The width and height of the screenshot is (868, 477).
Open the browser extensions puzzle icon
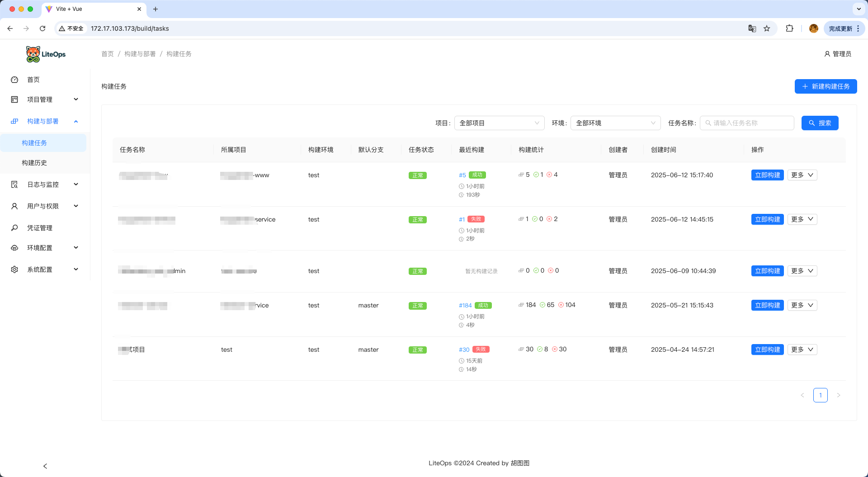[789, 28]
